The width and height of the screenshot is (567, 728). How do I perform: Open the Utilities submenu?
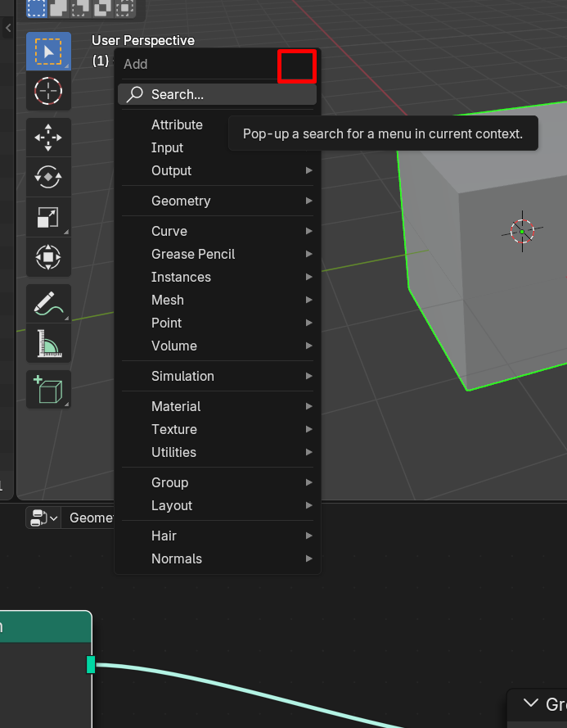pos(217,452)
